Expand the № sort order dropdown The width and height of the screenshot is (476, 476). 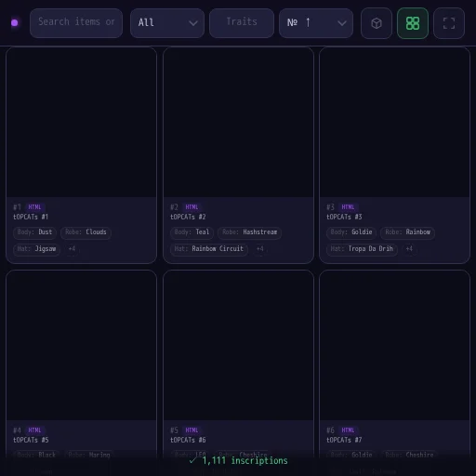316,23
